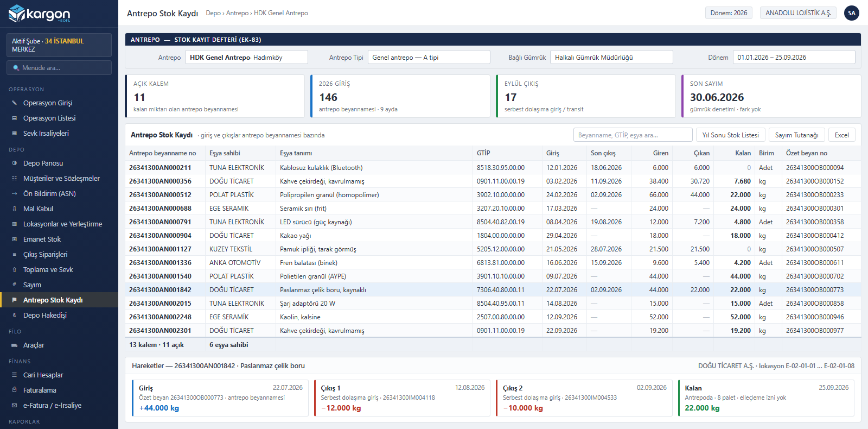Click the Operasyon Girişi sidebar icon
The height and width of the screenshot is (429, 868).
point(14,103)
